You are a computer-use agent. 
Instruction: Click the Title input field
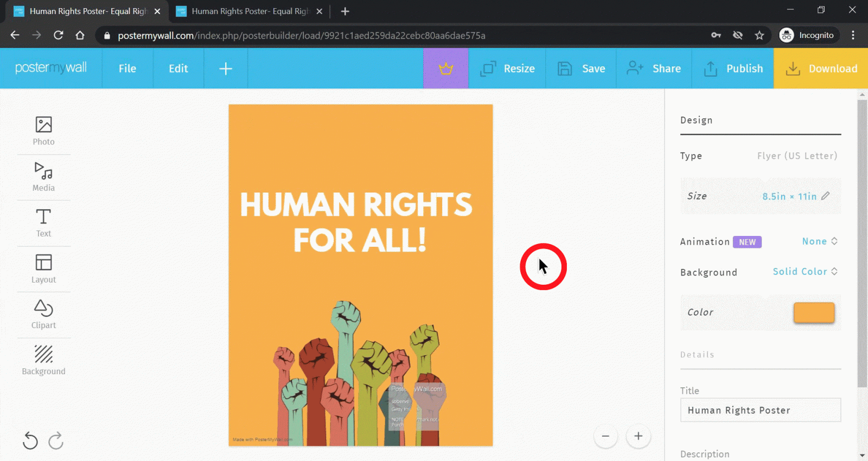tap(761, 410)
